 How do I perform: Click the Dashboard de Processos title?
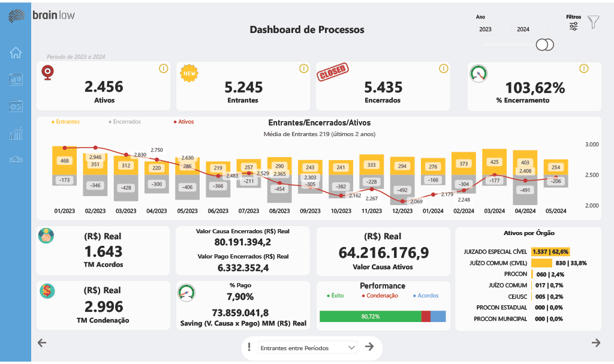point(307,29)
